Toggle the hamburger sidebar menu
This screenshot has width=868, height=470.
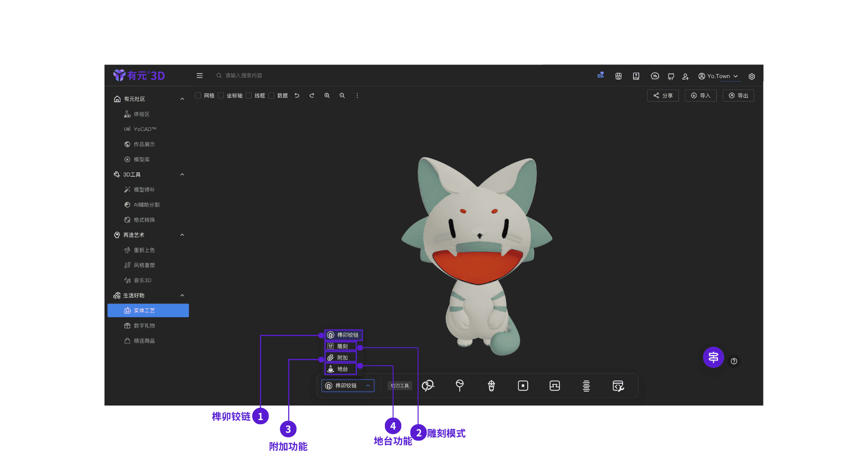tap(200, 76)
